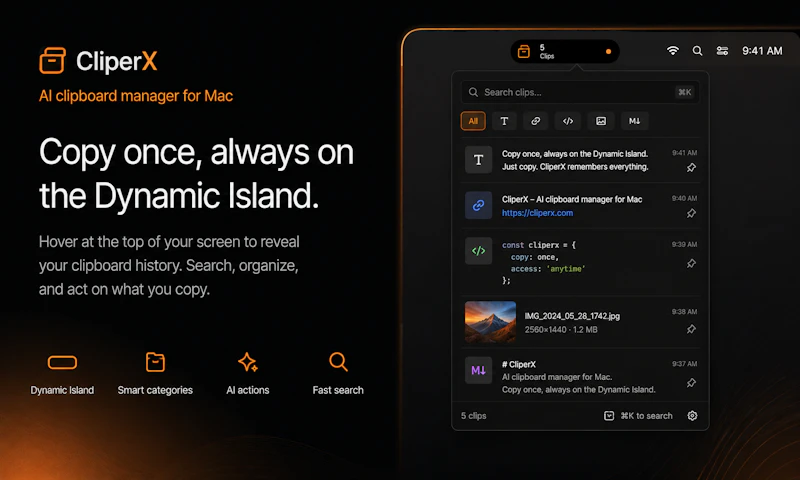Focus the Search clips field
The height and width of the screenshot is (480, 800).
[580, 92]
